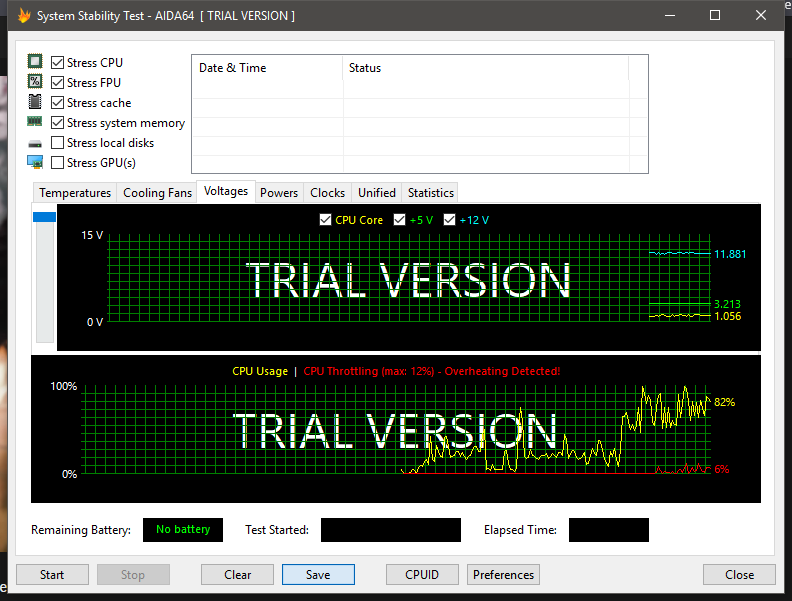Maximize the System Stability Test window
Image resolution: width=792 pixels, height=601 pixels.
[x=715, y=15]
